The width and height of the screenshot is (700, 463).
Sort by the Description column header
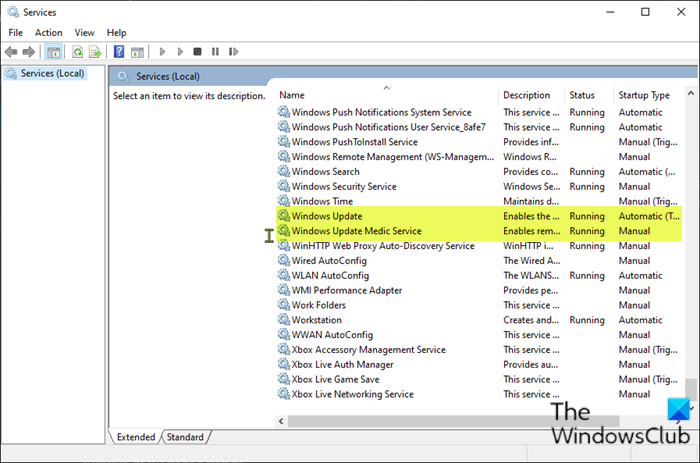pyautogui.click(x=531, y=95)
